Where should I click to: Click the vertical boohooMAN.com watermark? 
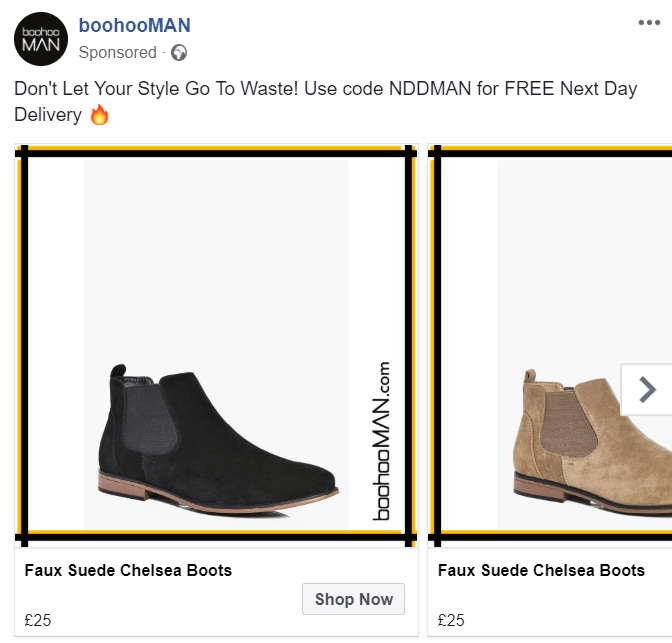381,440
